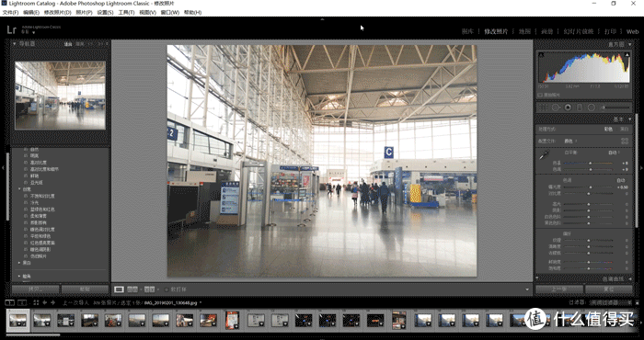Expand the 色调曲线 panel
Viewport: 644px width, 340px height.
coord(630,278)
